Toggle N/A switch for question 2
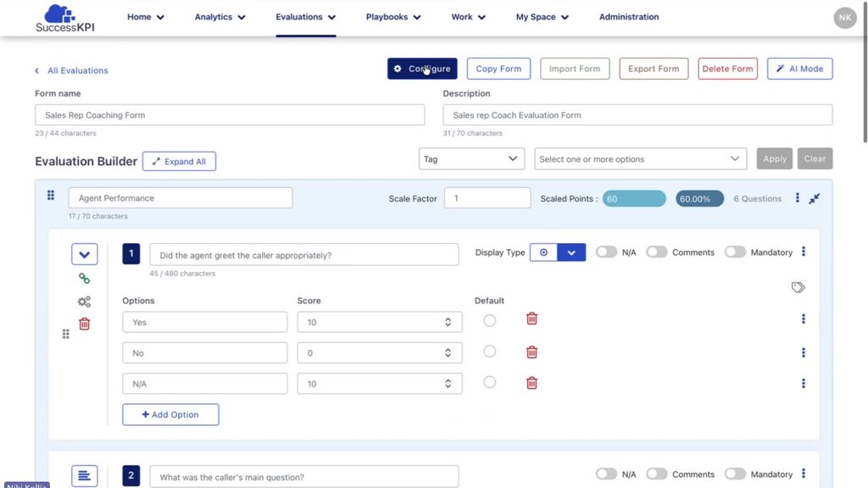The image size is (868, 488). pos(606,474)
